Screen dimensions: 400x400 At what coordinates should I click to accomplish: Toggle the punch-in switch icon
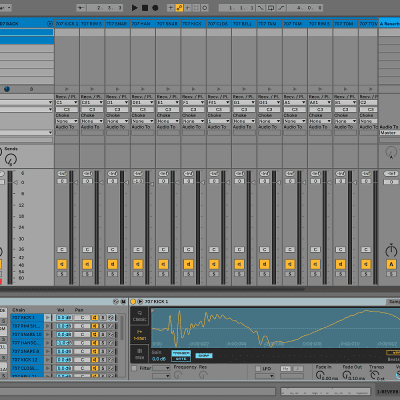pos(260,8)
